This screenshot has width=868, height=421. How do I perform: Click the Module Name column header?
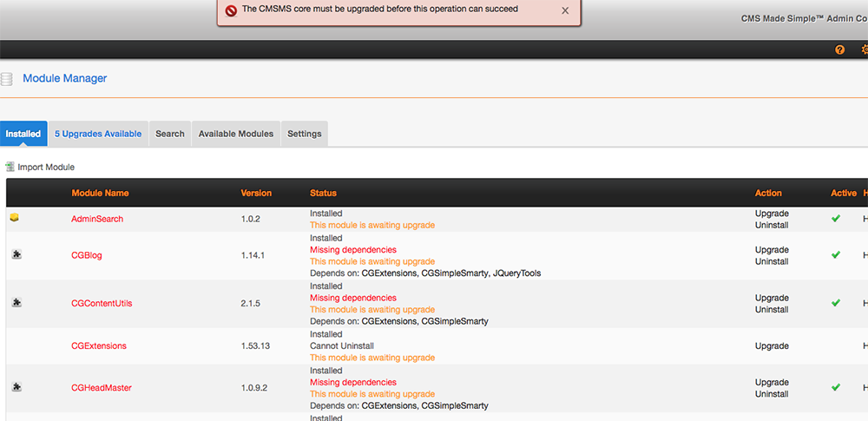point(100,193)
